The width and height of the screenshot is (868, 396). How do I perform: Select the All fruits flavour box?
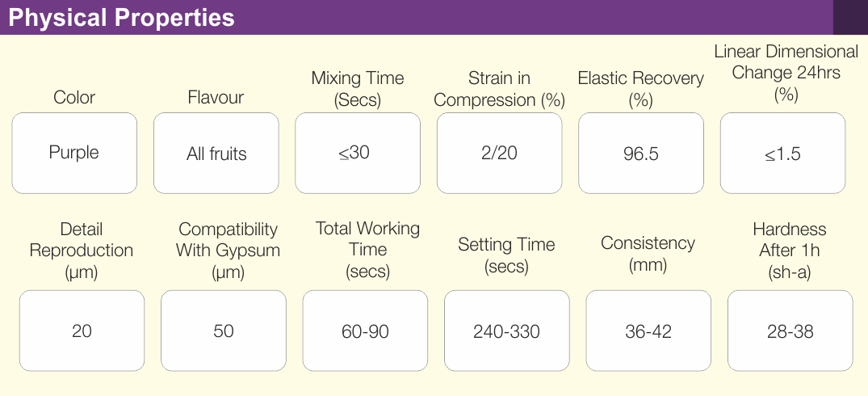coord(216,153)
